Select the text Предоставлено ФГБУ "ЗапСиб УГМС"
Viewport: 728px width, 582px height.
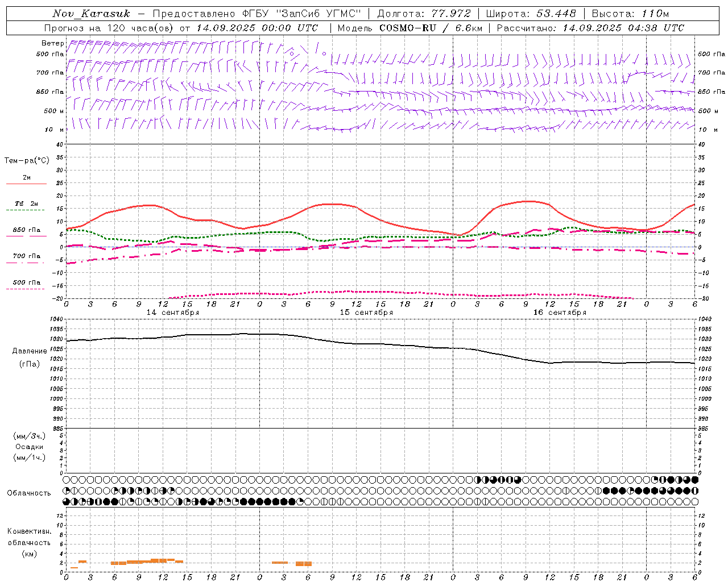tap(256, 14)
